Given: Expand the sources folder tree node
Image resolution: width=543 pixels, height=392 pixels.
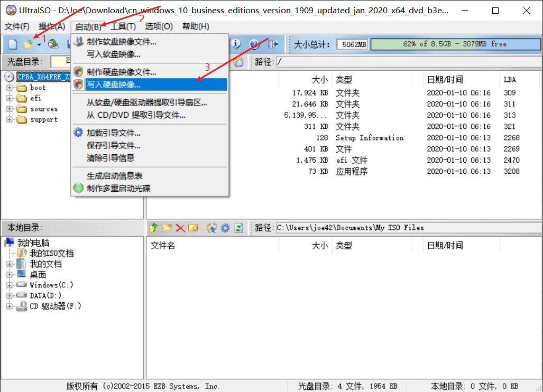Looking at the screenshot, I should pyautogui.click(x=10, y=109).
